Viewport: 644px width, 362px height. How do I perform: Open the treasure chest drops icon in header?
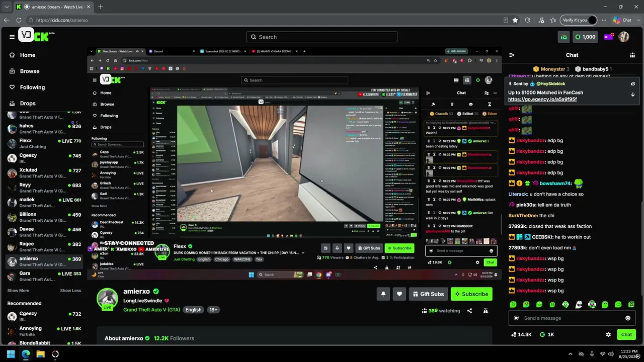564,37
